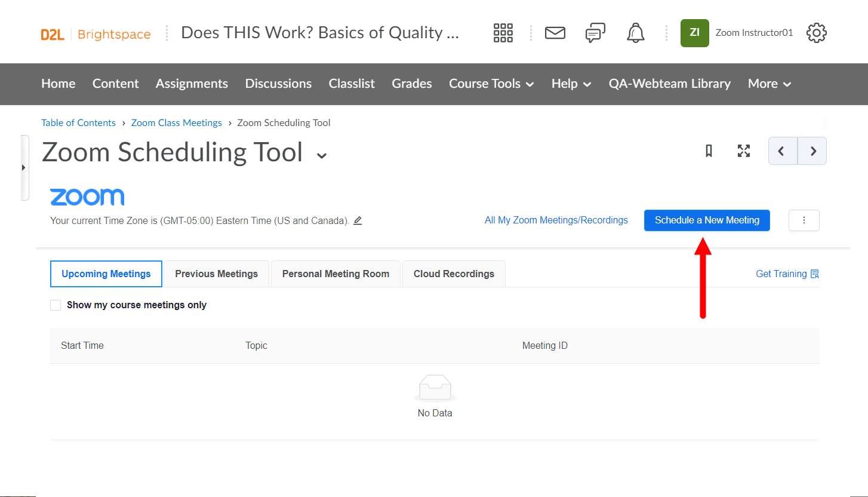Click the Zoom Instructor01 username

pos(755,33)
